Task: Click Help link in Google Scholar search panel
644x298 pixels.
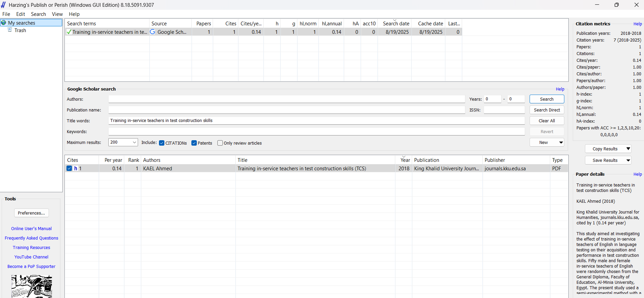Action: [x=560, y=89]
